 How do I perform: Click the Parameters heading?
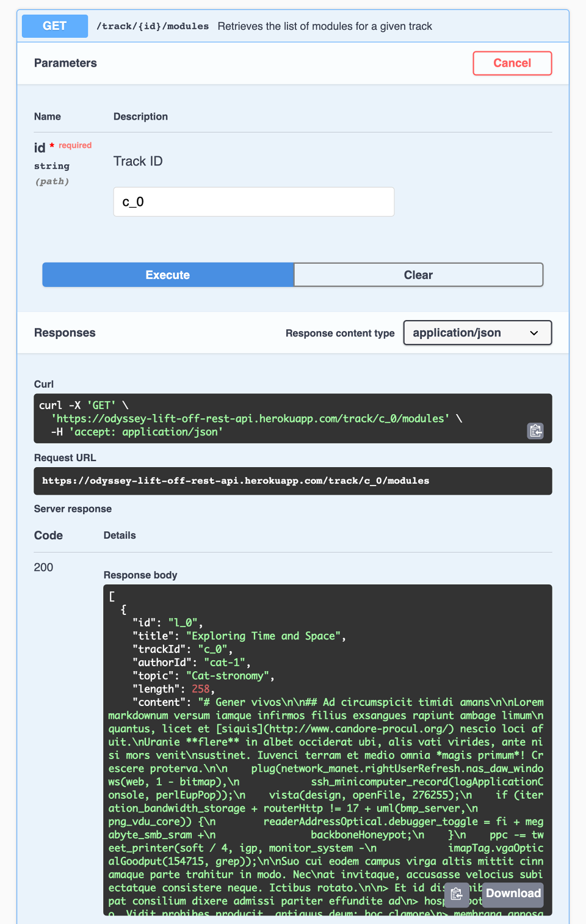[x=65, y=63]
